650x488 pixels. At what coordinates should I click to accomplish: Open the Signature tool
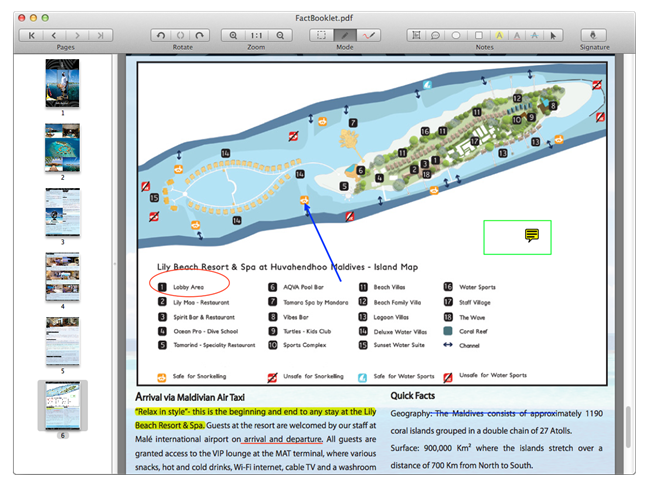pos(593,36)
